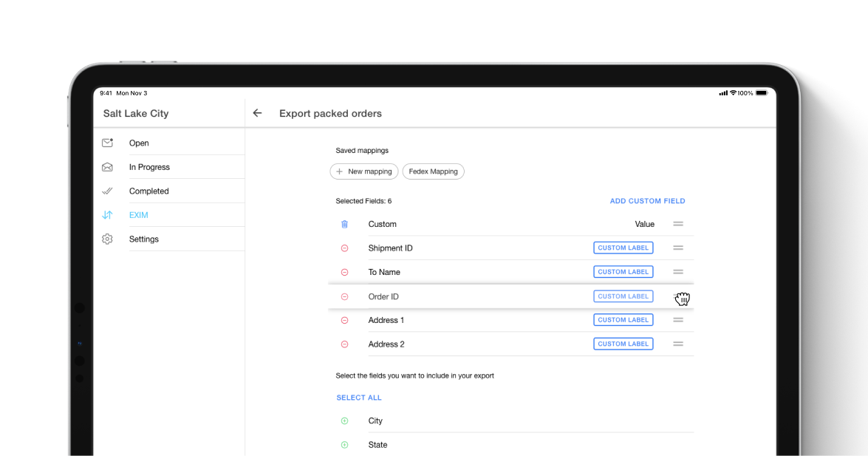This screenshot has width=868, height=456.
Task: Create a New mapping
Action: [364, 171]
